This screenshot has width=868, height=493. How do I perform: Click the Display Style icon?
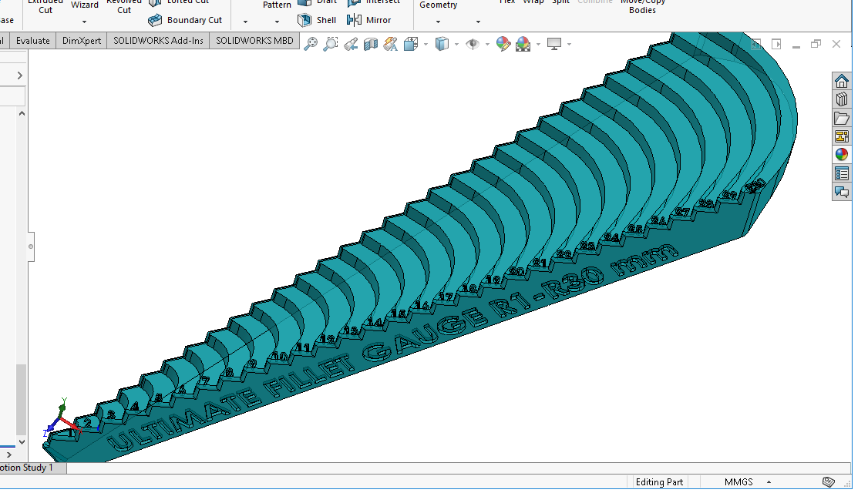pyautogui.click(x=442, y=44)
